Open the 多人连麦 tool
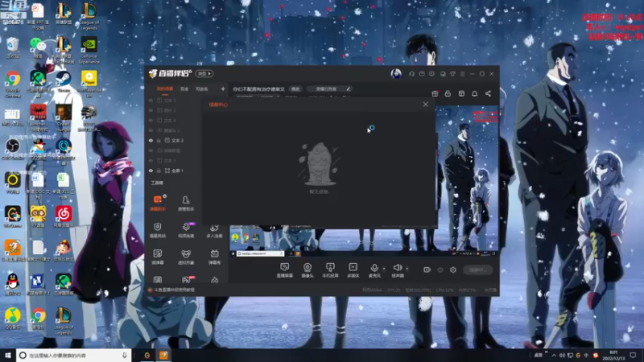This screenshot has width=644, height=362. point(214,230)
